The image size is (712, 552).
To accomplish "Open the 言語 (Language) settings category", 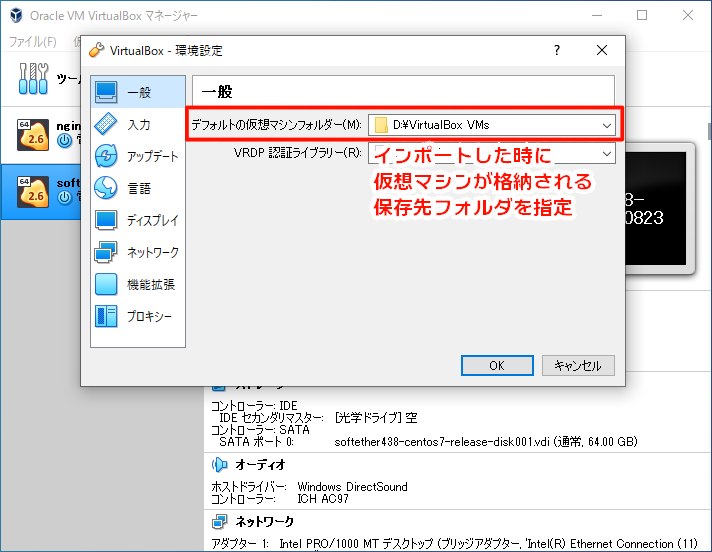I will [138, 188].
